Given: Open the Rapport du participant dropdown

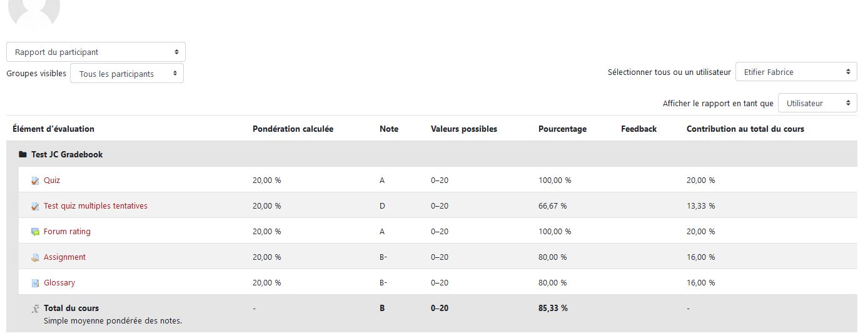Looking at the screenshot, I should (96, 52).
